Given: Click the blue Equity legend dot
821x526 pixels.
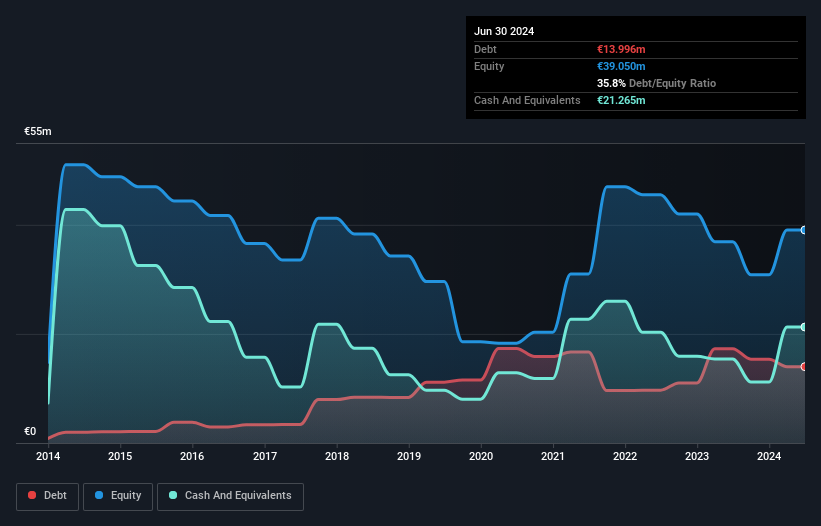Looking at the screenshot, I should pyautogui.click(x=99, y=495).
